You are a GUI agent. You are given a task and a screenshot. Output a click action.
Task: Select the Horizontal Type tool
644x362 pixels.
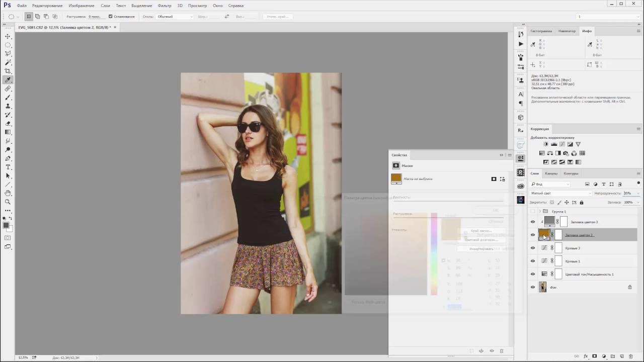[x=8, y=167]
